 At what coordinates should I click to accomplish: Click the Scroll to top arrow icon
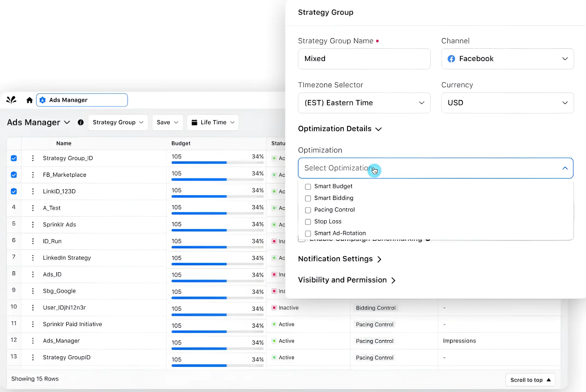coord(549,380)
